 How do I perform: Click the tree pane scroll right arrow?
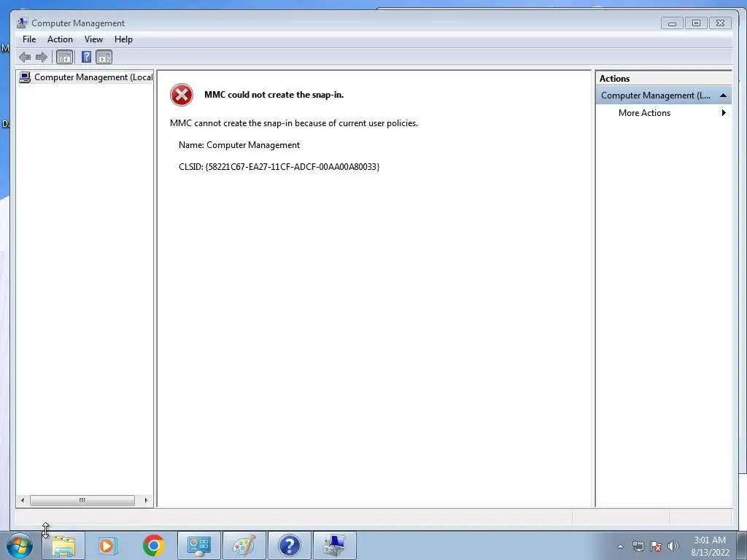[146, 500]
